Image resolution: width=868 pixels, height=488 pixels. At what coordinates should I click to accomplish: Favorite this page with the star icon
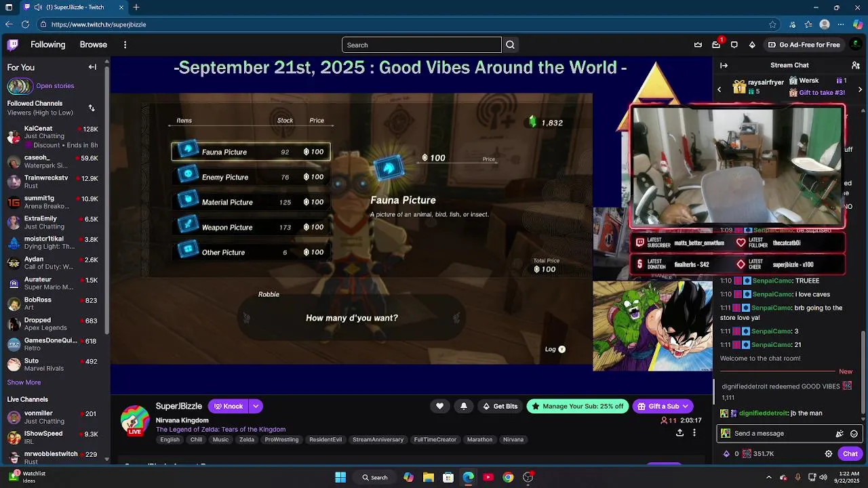(772, 24)
